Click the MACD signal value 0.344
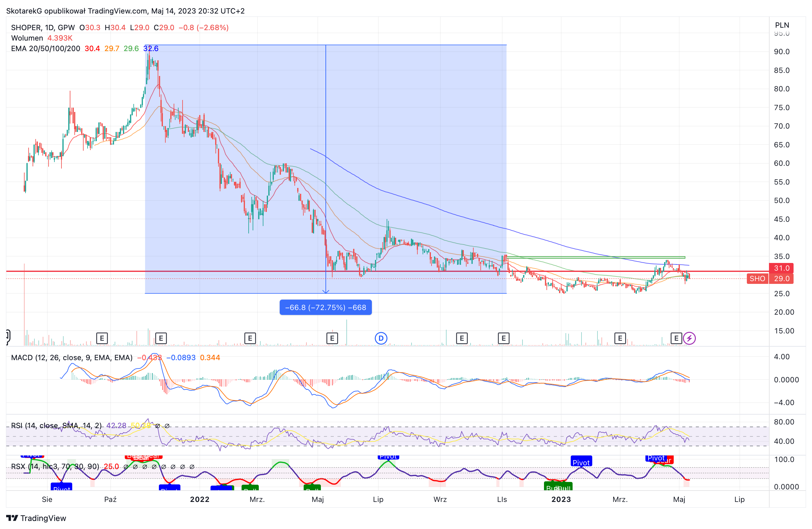The width and height of the screenshot is (812, 529). coord(210,358)
